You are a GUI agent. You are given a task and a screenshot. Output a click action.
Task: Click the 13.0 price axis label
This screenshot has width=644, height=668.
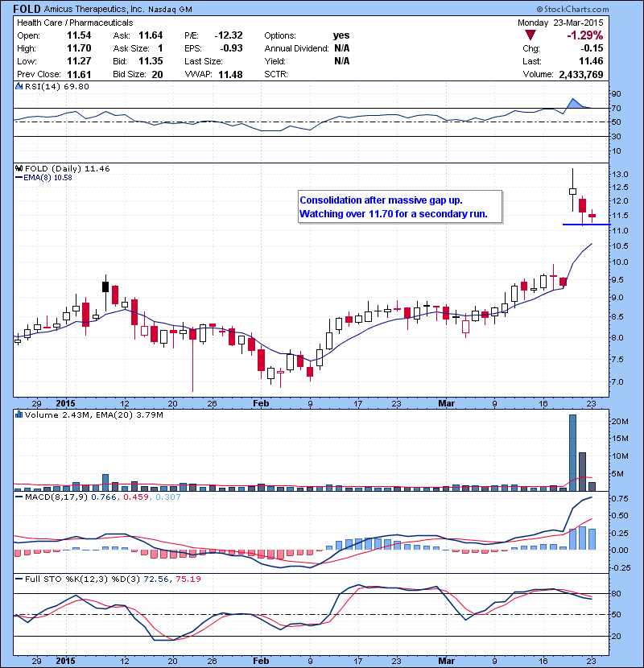pos(620,174)
